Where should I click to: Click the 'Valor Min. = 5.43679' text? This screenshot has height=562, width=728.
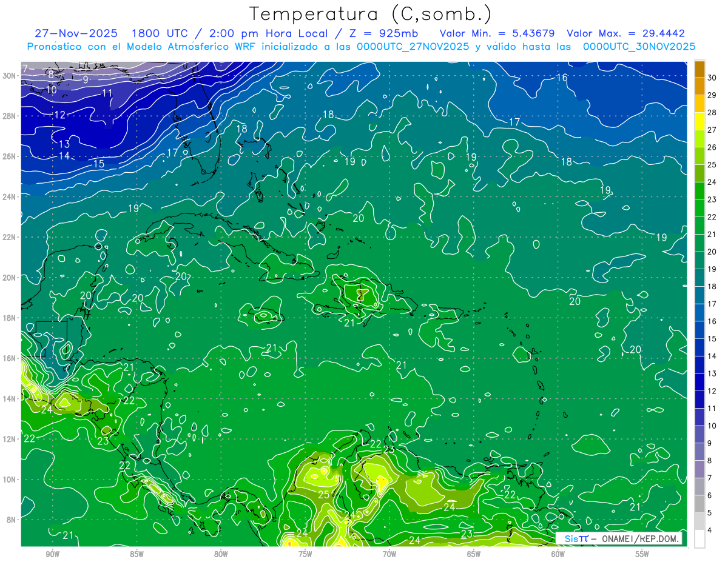496,33
